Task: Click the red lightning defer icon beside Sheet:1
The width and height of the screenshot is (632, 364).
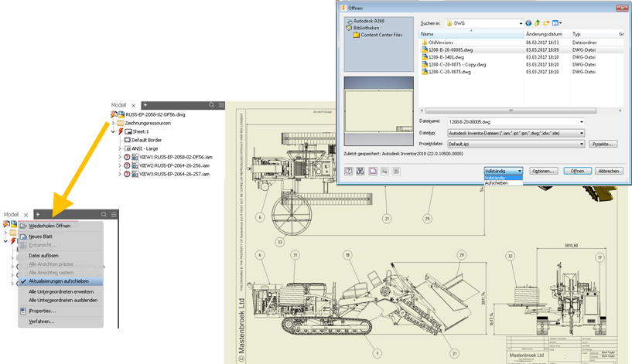Action: [121, 131]
